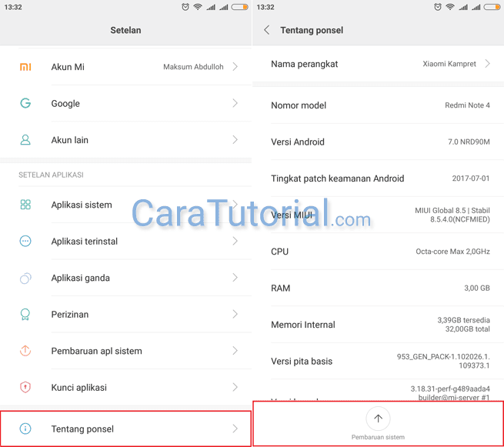Tap alarm icon in Setelan status bar
This screenshot has width=504, height=447.
tap(185, 7)
